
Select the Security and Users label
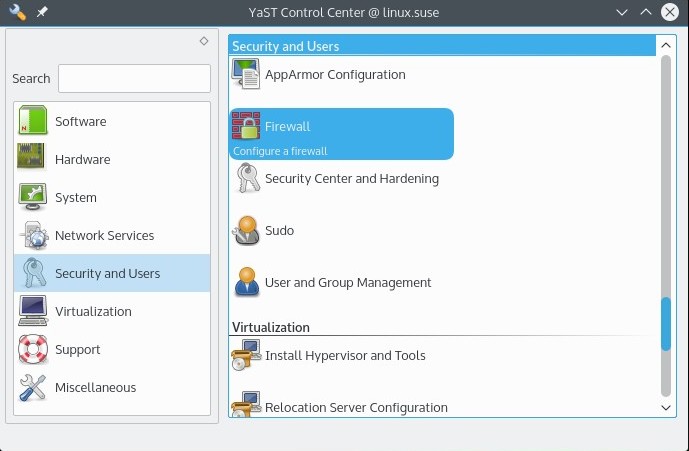(x=108, y=273)
